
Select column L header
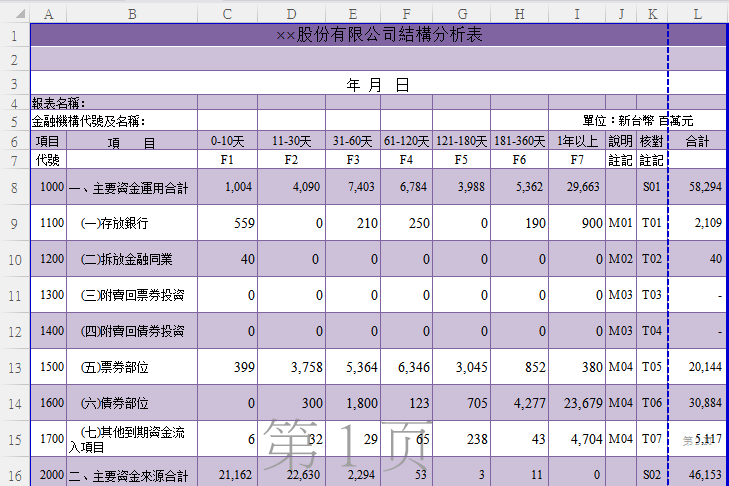coord(697,13)
